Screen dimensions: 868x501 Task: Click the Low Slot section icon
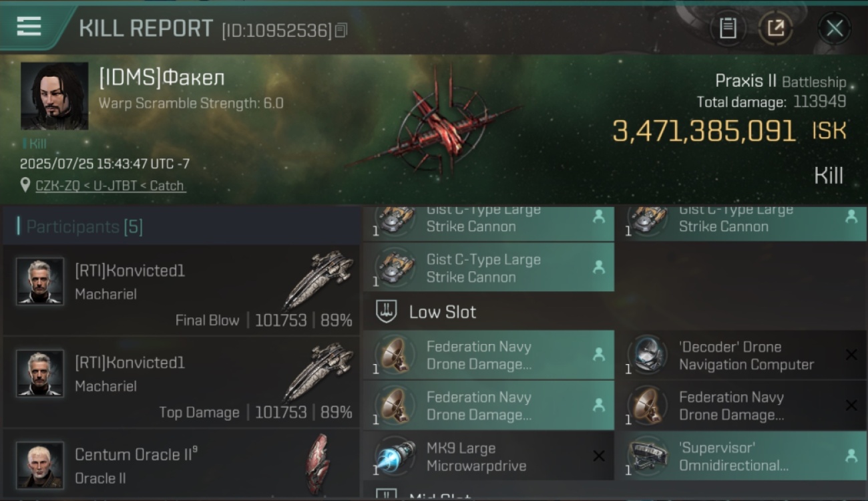coord(387,311)
